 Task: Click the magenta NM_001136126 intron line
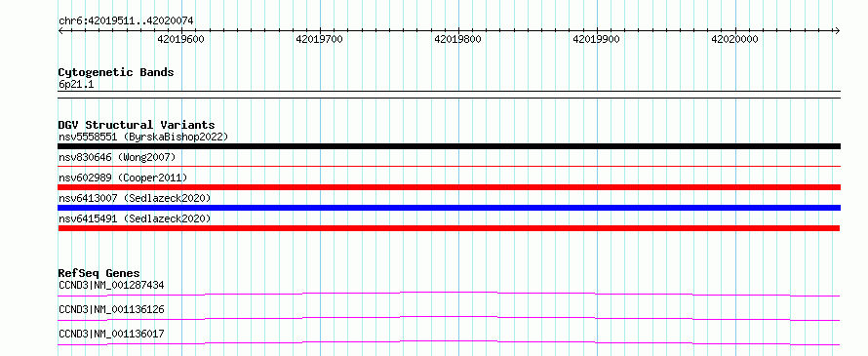click(449, 318)
